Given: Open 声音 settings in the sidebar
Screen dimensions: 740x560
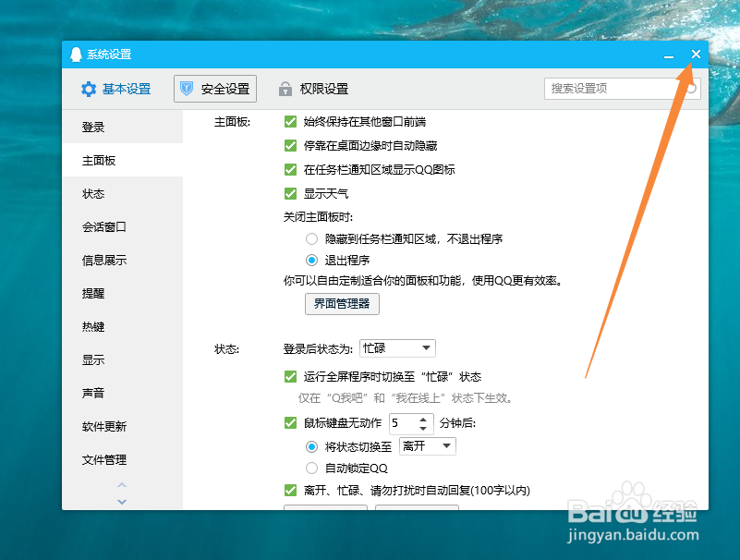Looking at the screenshot, I should point(122,393).
